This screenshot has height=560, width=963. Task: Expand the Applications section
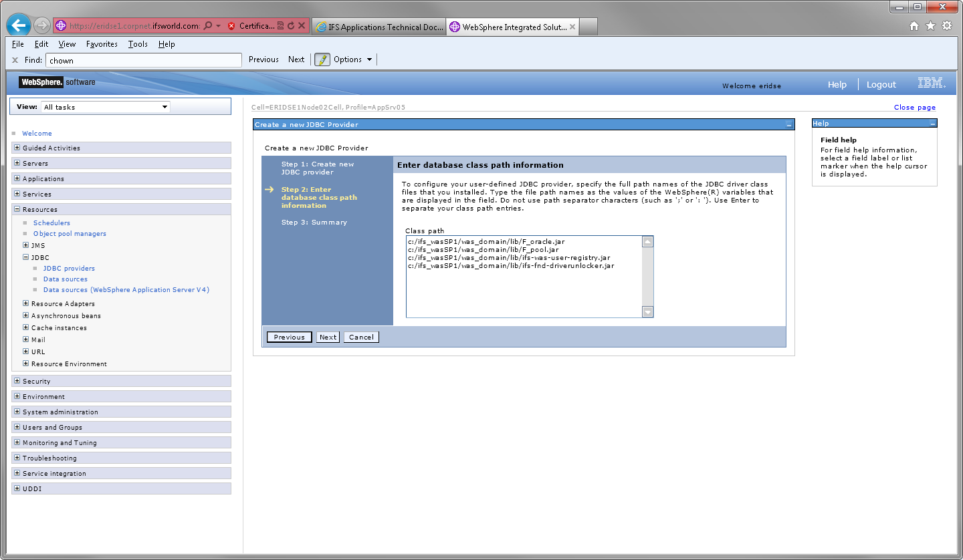[x=17, y=178]
